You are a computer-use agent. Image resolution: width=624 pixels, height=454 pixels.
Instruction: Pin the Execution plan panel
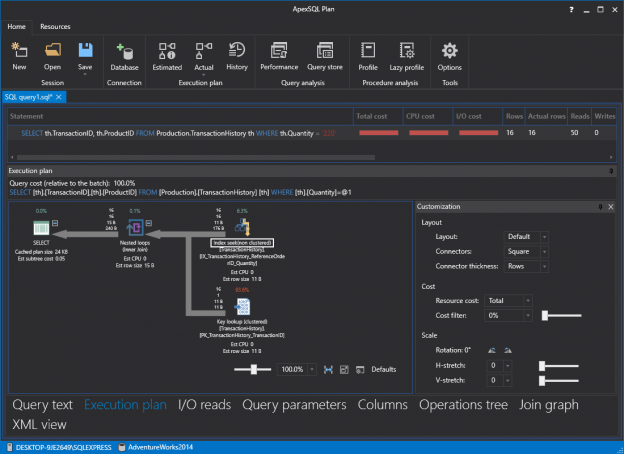coord(611,171)
